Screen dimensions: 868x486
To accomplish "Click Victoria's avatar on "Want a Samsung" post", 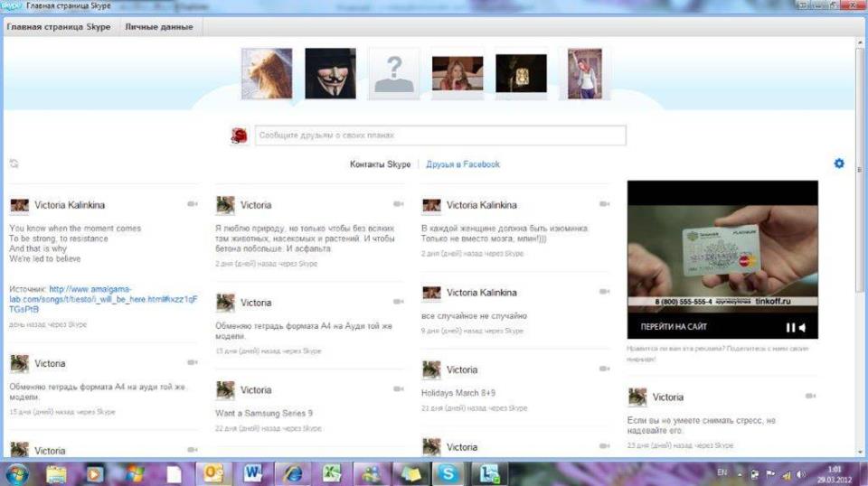I will click(225, 390).
